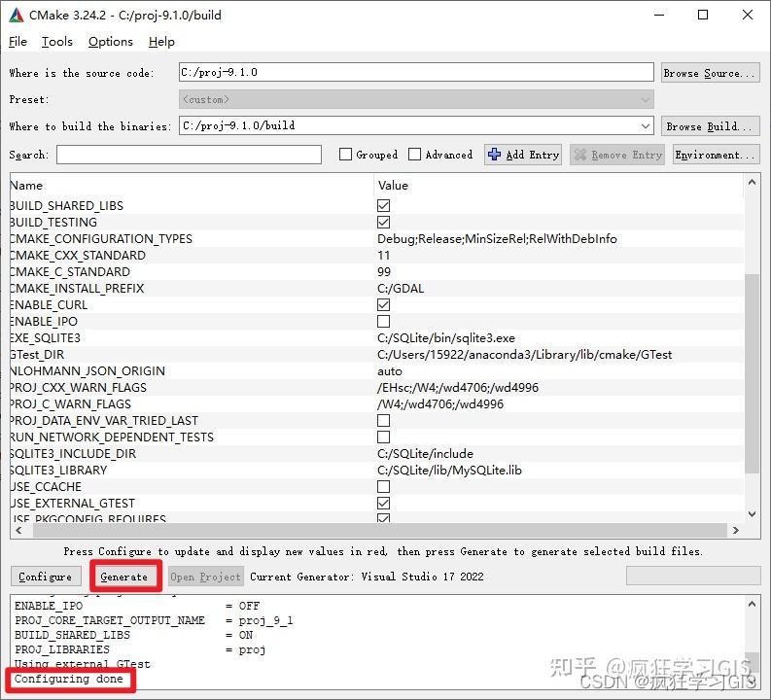Viewport: 771px width, 700px height.
Task: Click left arrow of horizontal scrollbar
Action: 18,531
